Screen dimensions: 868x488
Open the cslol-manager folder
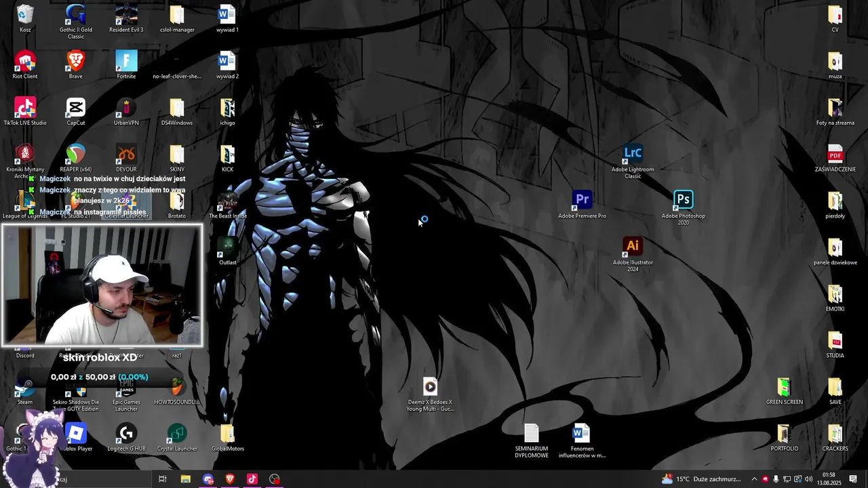click(x=177, y=18)
